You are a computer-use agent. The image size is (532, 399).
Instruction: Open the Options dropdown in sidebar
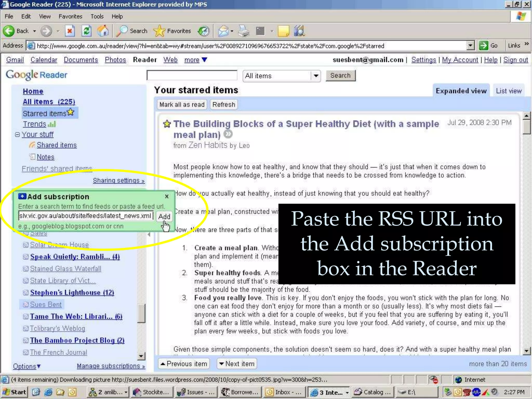[27, 366]
